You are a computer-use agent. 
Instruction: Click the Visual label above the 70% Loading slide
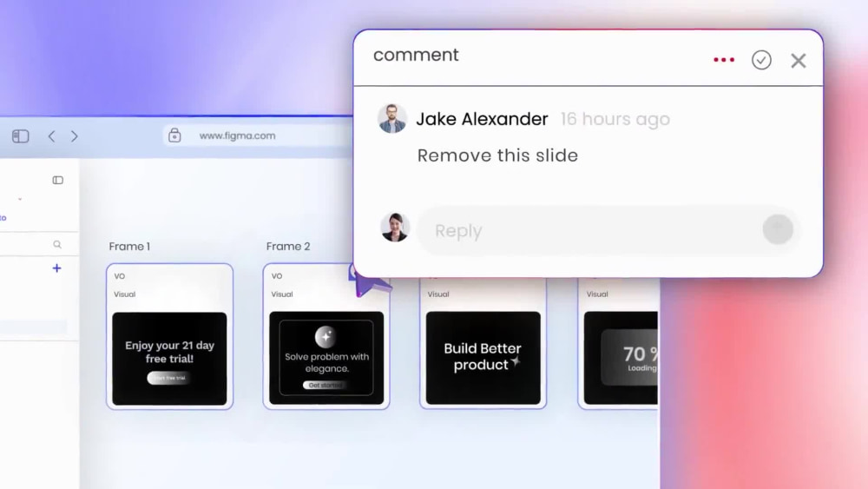tap(597, 294)
